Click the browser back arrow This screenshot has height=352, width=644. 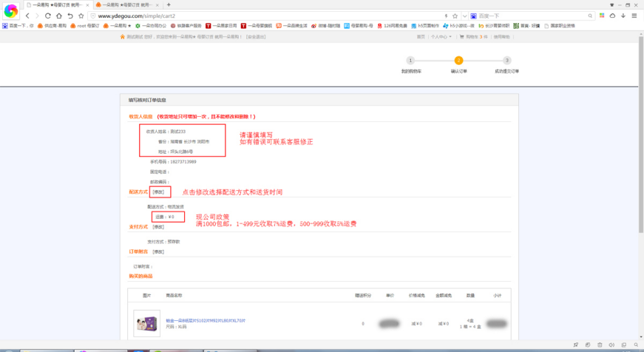(x=27, y=16)
